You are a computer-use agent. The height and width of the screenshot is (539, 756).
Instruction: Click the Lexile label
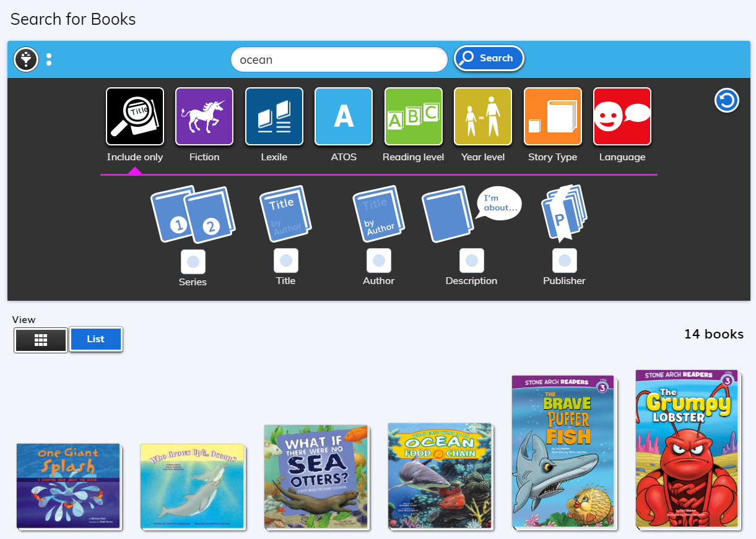(x=274, y=157)
